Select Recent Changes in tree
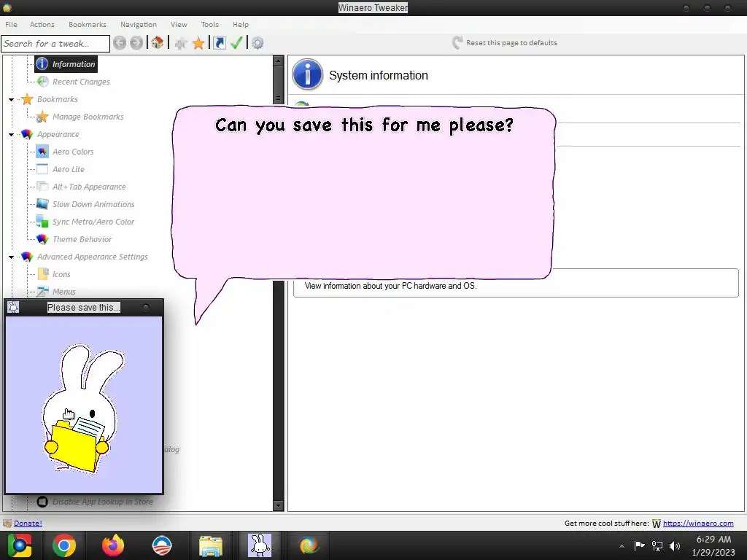747x560 pixels. (x=81, y=82)
